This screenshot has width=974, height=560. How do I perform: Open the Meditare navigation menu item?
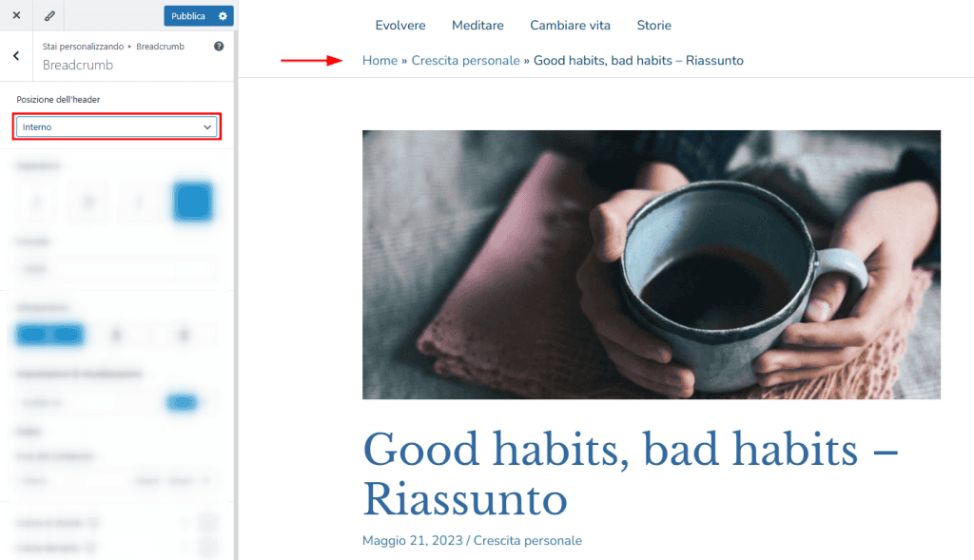coord(477,25)
